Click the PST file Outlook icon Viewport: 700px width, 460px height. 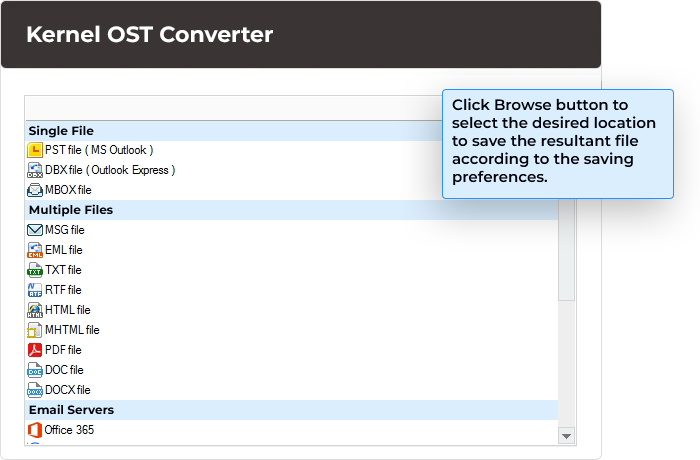[35, 150]
